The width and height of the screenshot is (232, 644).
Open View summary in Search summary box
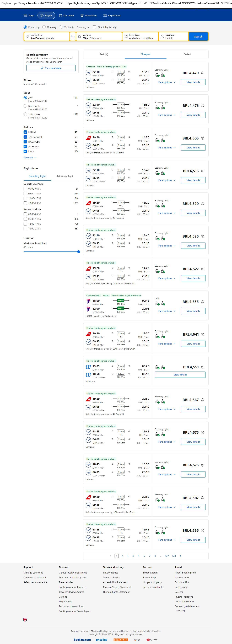[x=51, y=68]
